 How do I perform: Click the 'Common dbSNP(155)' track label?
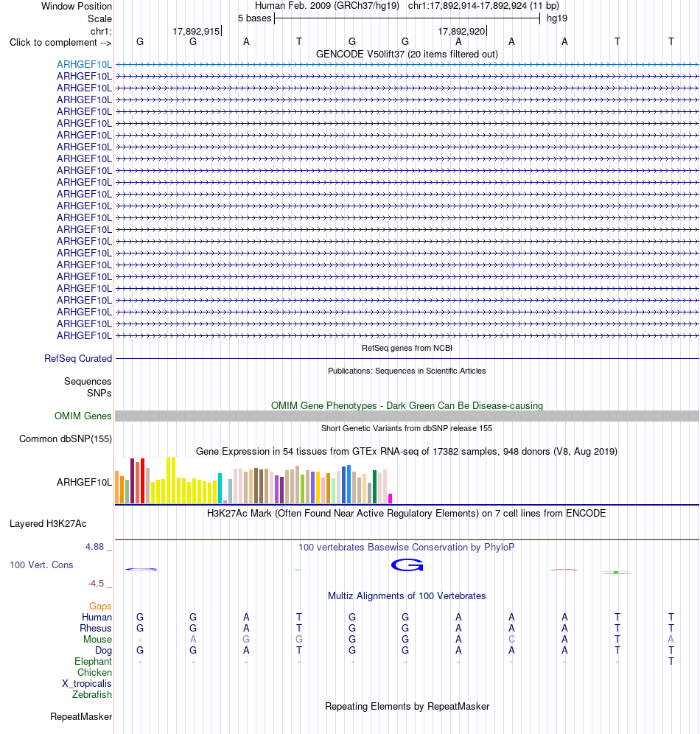click(x=66, y=439)
